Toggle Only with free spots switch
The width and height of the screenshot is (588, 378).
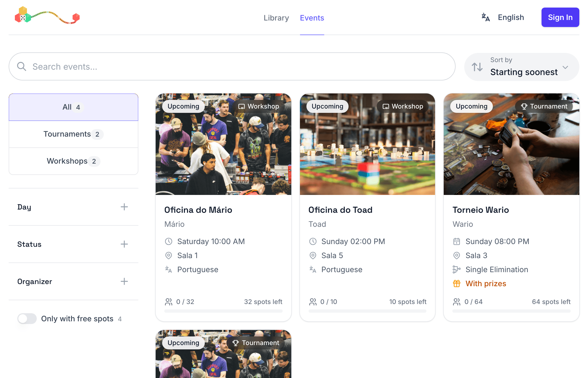(27, 319)
